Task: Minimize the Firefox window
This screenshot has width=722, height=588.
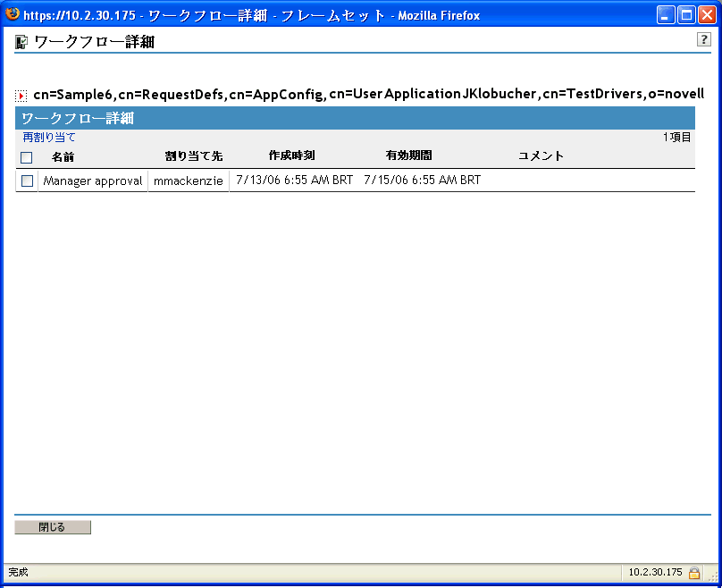Action: click(665, 15)
